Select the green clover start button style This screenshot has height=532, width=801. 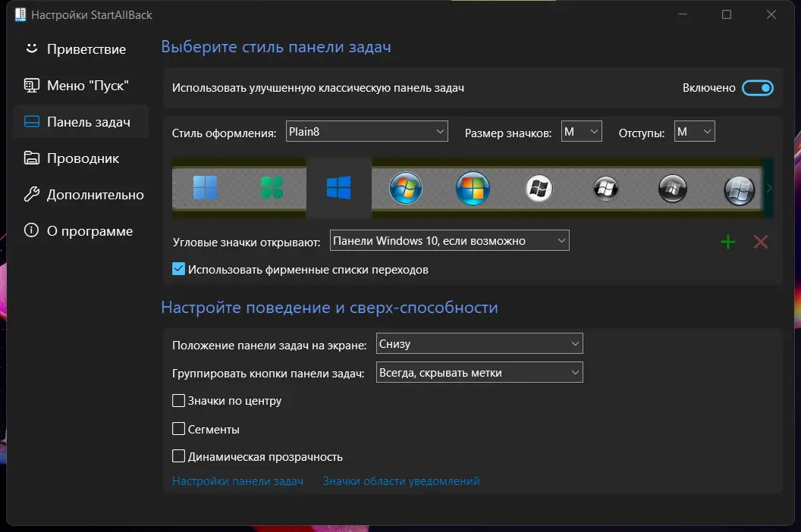(271, 187)
